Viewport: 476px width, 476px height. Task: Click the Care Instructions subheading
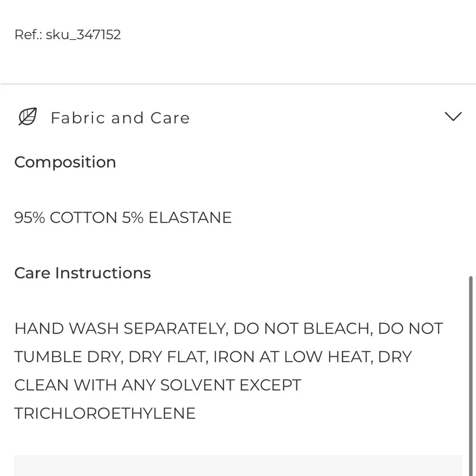pyautogui.click(x=82, y=273)
